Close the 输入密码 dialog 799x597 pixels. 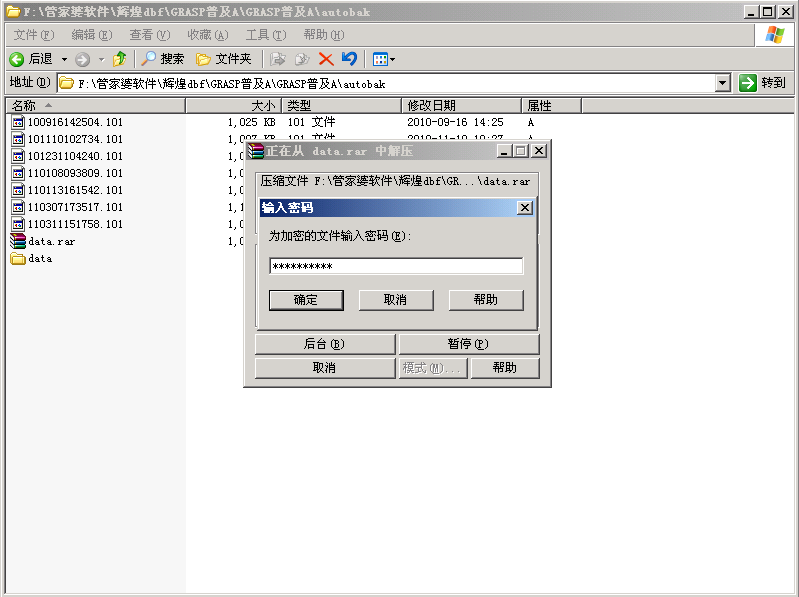pos(524,208)
